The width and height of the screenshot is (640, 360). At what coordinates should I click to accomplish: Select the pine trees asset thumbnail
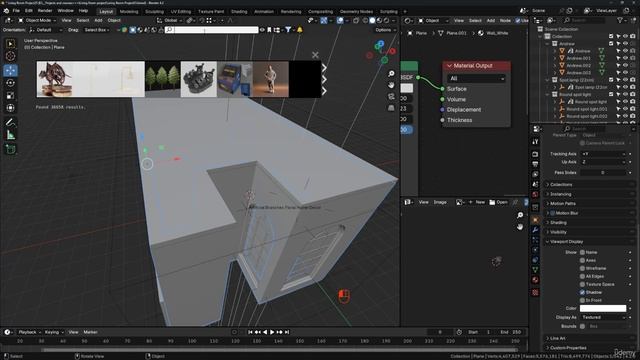(x=162, y=79)
